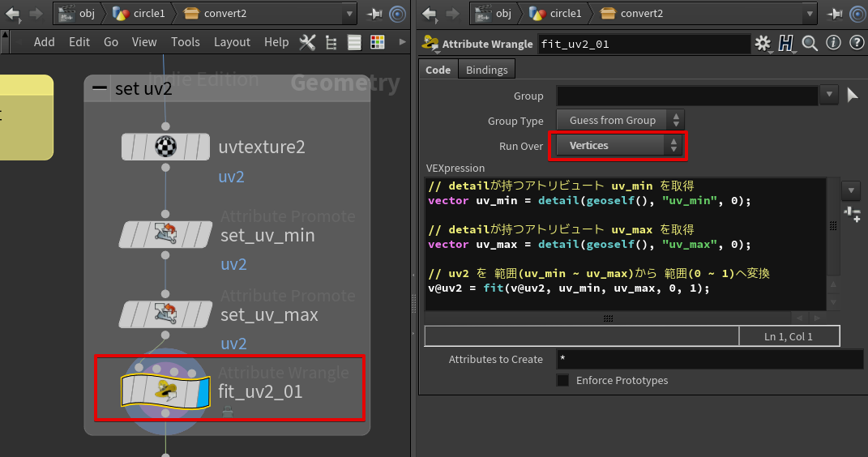Viewport: 868px width, 457px height.
Task: Click parameter pane link circle icon
Action: (858, 14)
